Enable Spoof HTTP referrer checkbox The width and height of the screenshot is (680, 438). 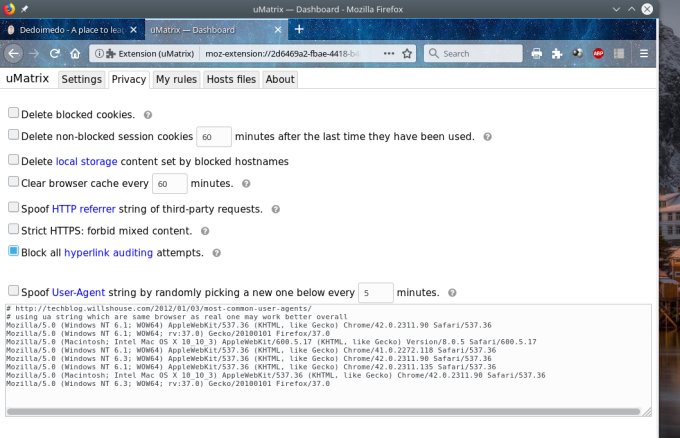(x=13, y=207)
